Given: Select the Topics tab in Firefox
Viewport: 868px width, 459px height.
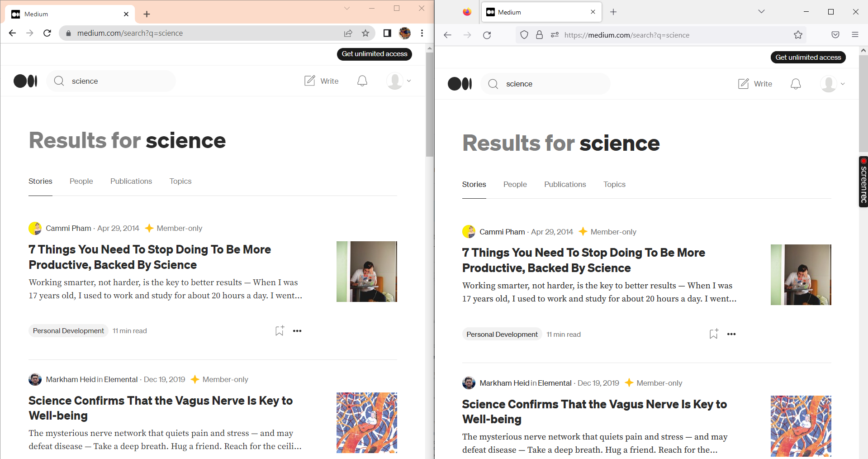Looking at the screenshot, I should click(x=614, y=184).
